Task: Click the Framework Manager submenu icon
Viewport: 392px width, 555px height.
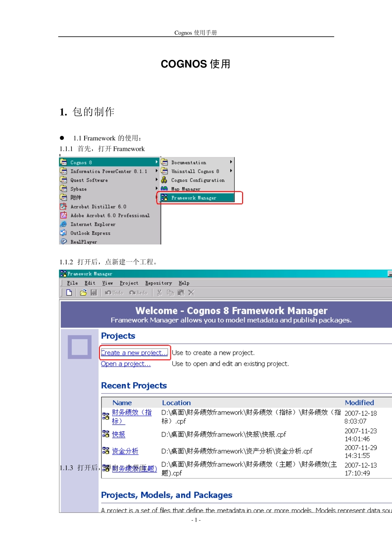Action: coord(164,197)
